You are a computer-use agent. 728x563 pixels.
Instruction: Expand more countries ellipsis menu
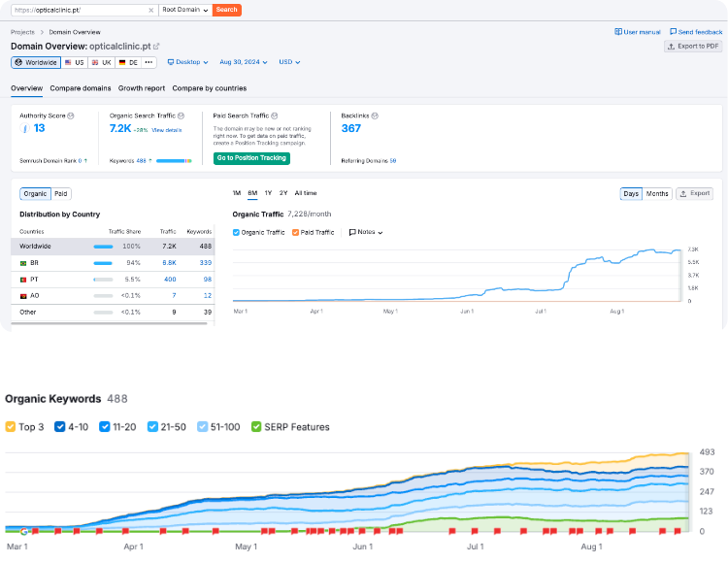[x=149, y=63]
